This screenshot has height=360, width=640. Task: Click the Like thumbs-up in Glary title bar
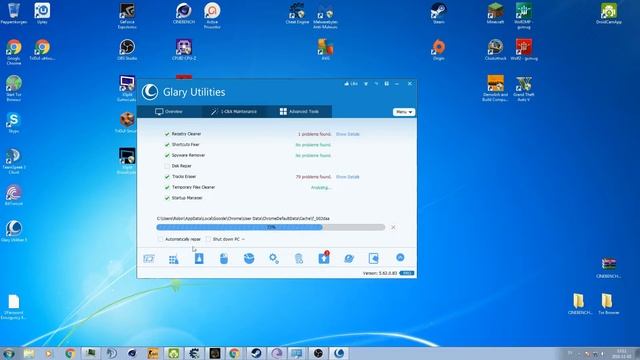pyautogui.click(x=351, y=84)
